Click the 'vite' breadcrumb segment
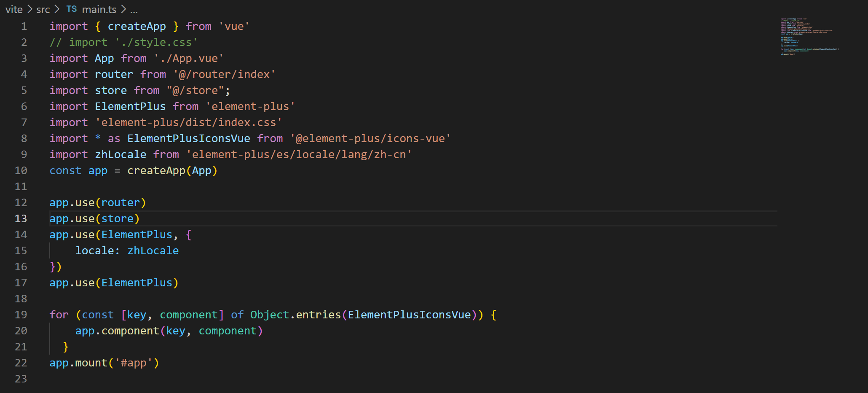 [14, 9]
